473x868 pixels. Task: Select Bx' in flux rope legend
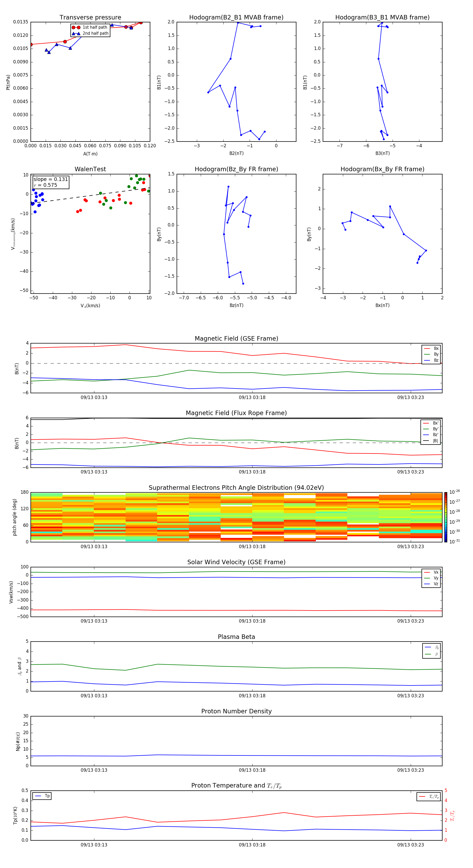click(431, 423)
